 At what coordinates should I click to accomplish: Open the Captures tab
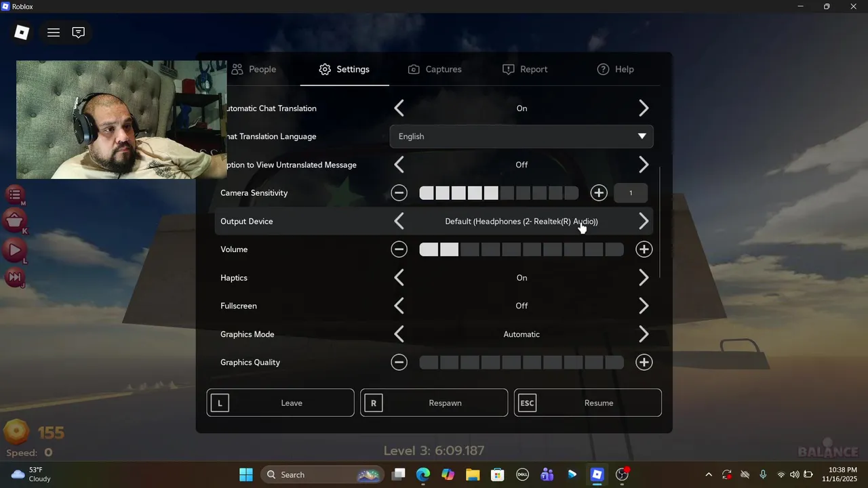click(435, 69)
